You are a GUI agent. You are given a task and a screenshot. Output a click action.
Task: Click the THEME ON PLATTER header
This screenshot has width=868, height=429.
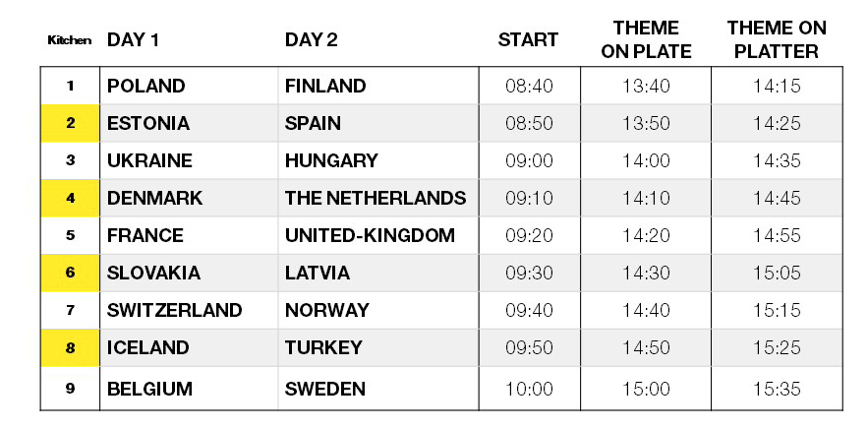[777, 39]
